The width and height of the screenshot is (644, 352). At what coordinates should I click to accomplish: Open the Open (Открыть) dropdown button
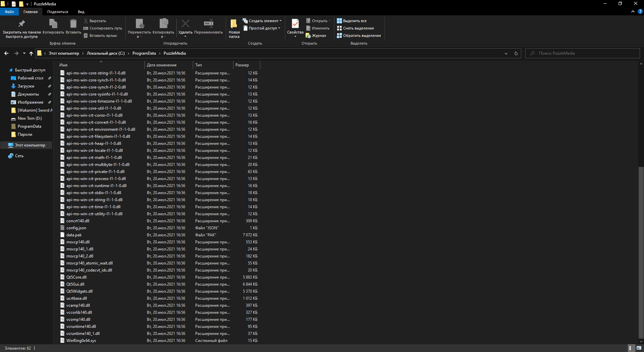coord(318,21)
